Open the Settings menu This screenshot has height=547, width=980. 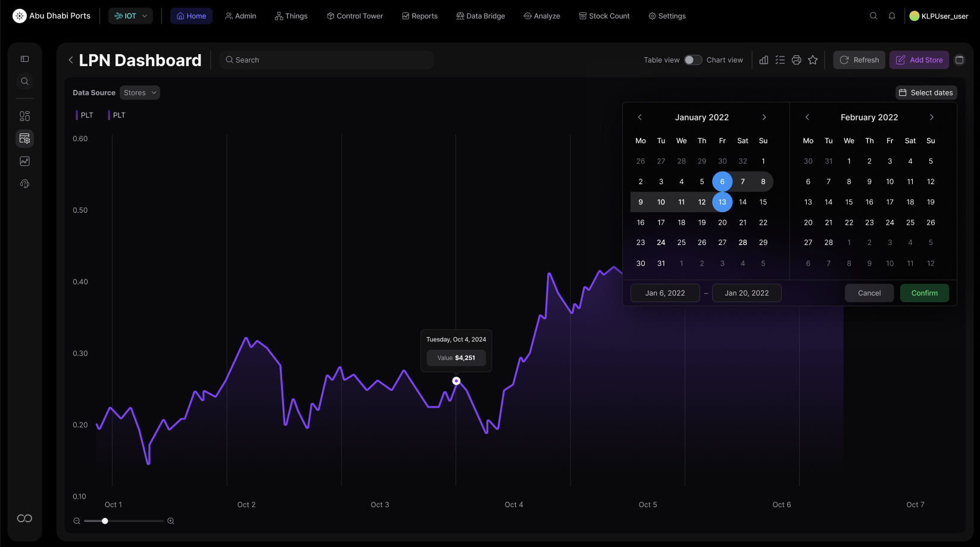point(667,16)
